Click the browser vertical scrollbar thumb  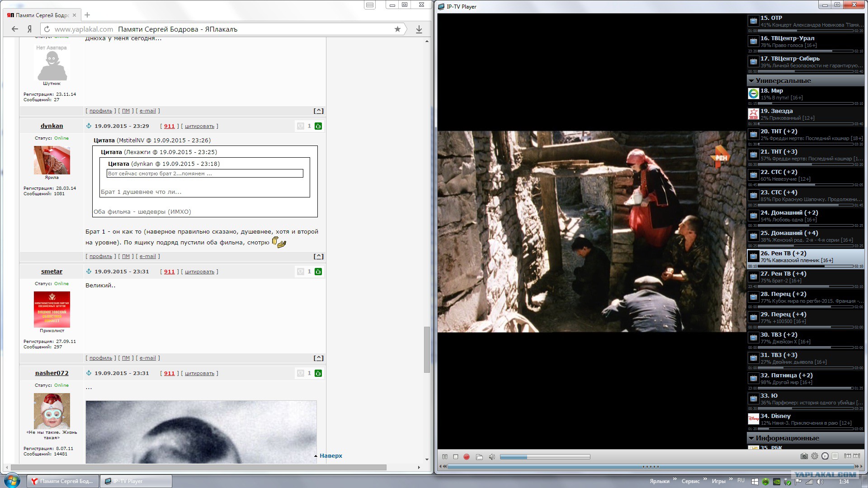[x=427, y=349]
